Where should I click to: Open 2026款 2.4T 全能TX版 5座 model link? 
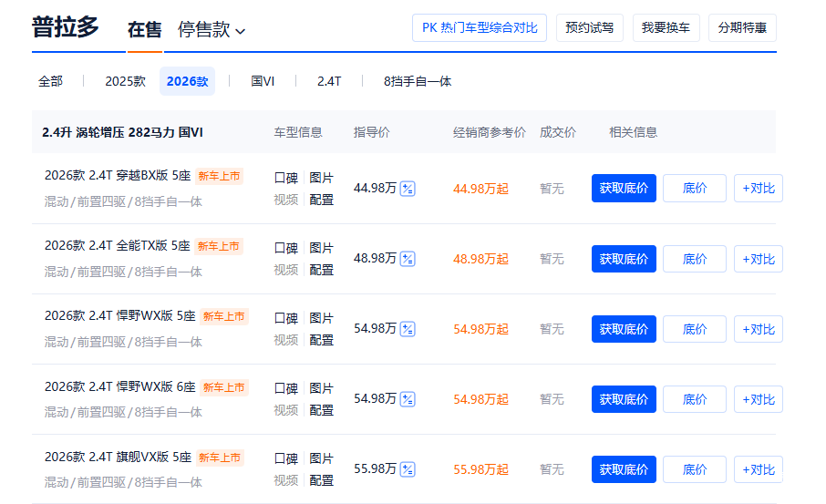coord(118,245)
